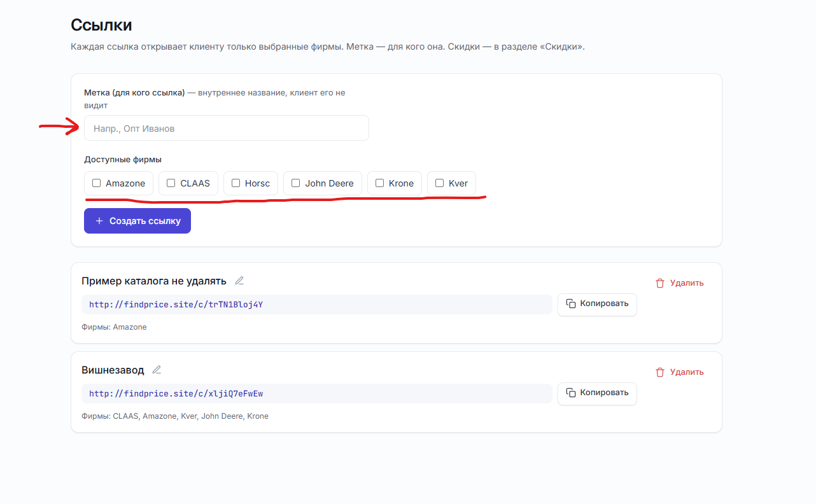The width and height of the screenshot is (816, 504).
Task: Click the 'Вишнезавод' card title
Action: point(113,370)
